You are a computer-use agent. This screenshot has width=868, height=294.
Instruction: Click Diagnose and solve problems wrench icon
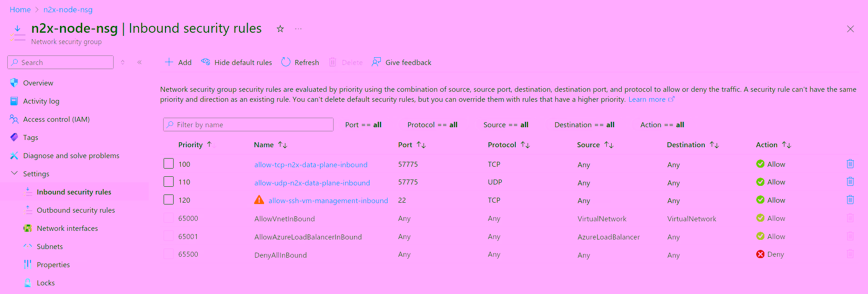14,155
